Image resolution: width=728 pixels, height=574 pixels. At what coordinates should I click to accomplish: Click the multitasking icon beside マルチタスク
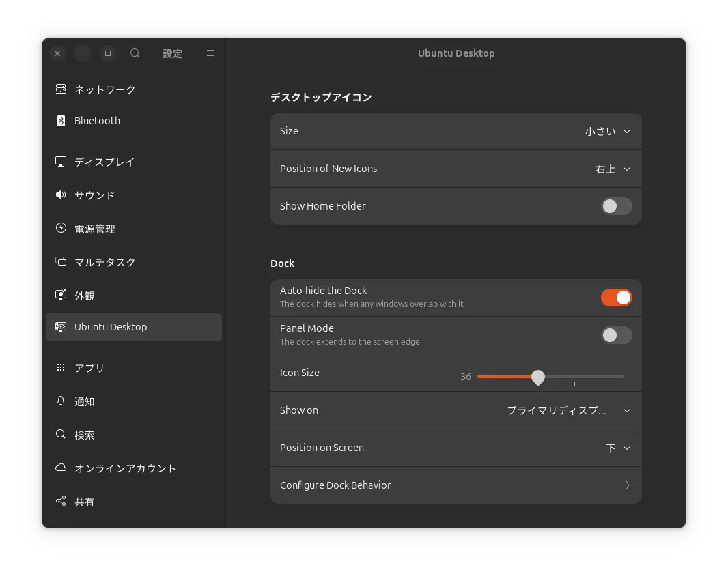point(60,261)
